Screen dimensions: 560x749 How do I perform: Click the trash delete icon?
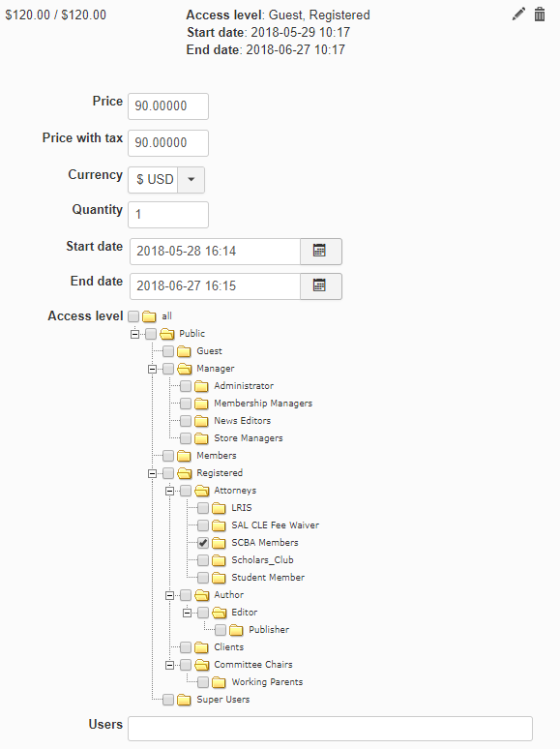coord(540,15)
